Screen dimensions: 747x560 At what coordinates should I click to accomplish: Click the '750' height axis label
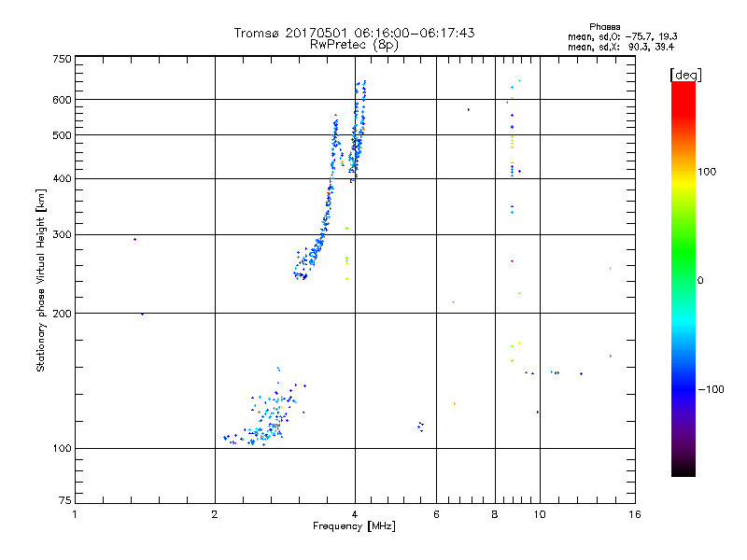point(62,59)
